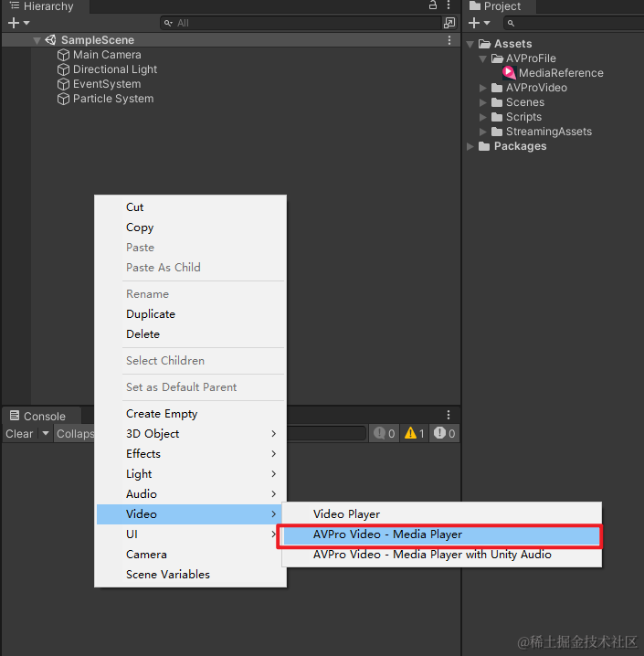Choose Create Empty from the context menu
The height and width of the screenshot is (656, 644).
point(192,414)
